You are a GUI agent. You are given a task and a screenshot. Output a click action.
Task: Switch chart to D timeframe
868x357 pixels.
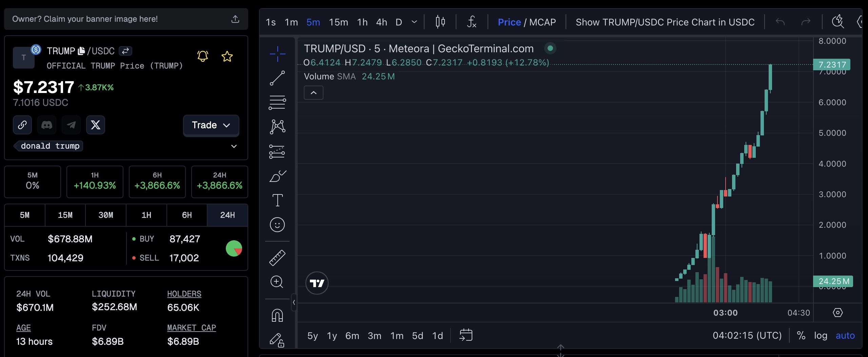click(399, 22)
